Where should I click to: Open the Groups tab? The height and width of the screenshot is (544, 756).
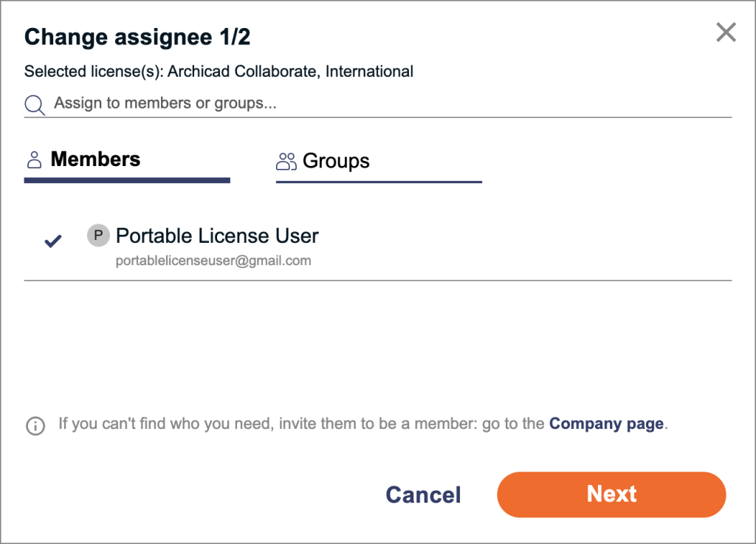point(336,161)
